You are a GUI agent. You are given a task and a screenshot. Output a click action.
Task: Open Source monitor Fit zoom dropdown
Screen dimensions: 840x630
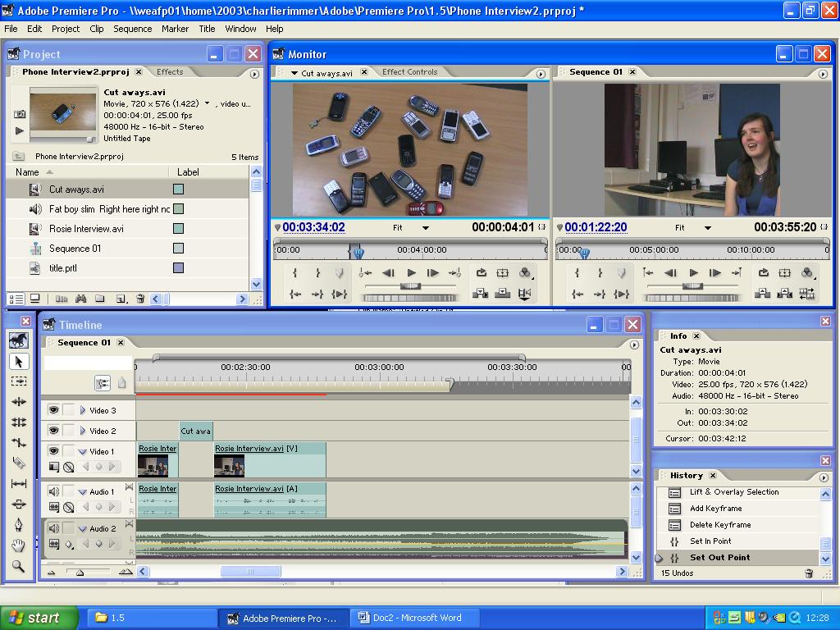pos(426,228)
